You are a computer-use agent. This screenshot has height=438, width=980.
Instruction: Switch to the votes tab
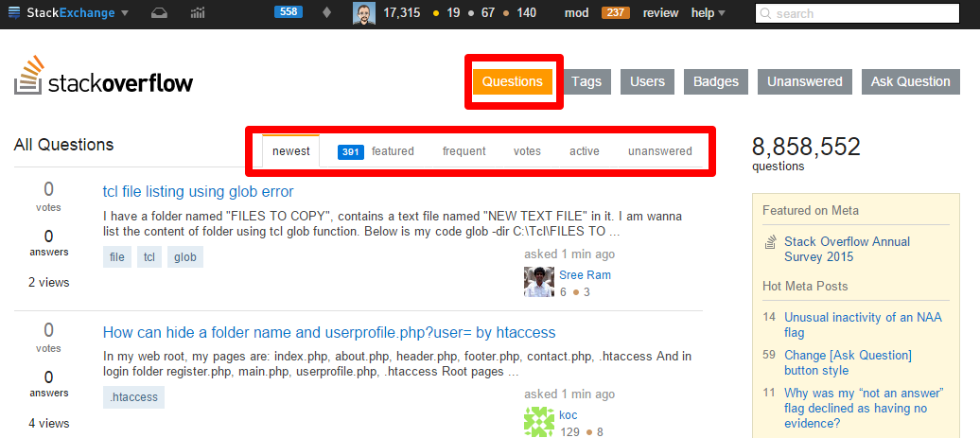(528, 151)
